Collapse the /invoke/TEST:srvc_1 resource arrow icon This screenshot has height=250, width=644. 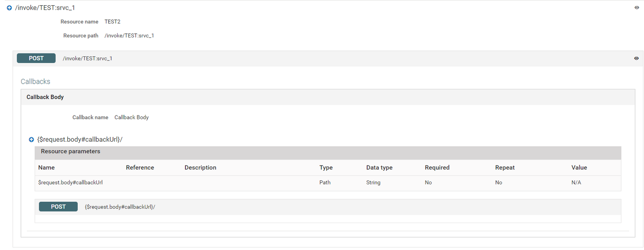9,8
